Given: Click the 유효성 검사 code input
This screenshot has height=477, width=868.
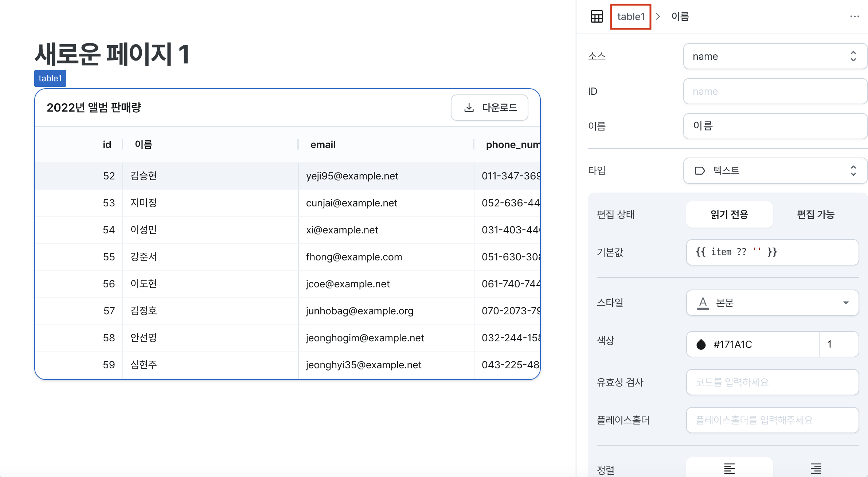Looking at the screenshot, I should pos(773,382).
